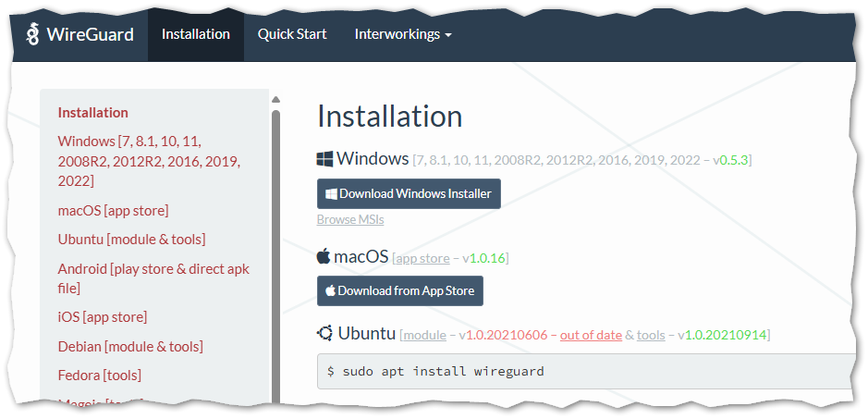Click the Ubuntu module link

click(x=424, y=335)
